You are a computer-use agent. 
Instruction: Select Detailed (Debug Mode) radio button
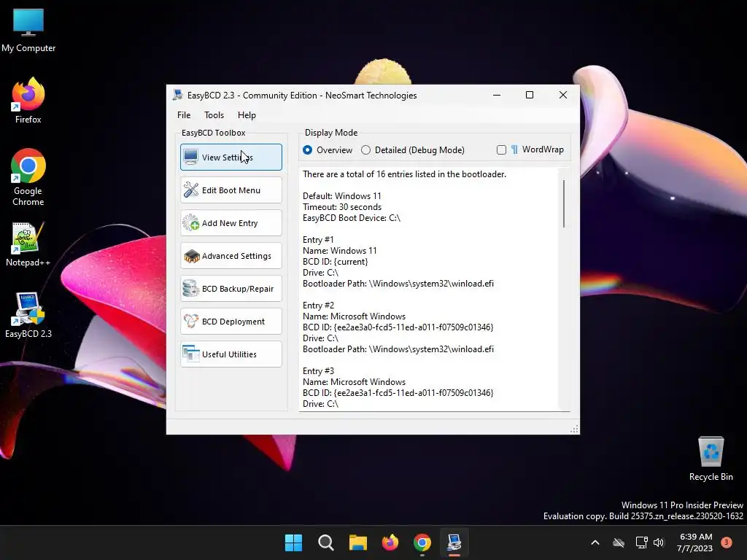click(x=413, y=150)
